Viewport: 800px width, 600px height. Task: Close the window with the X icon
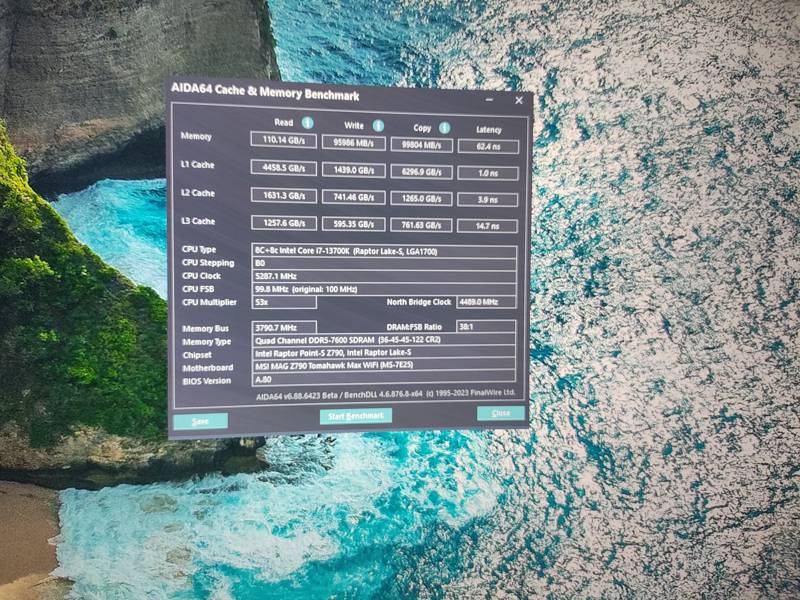coord(519,101)
